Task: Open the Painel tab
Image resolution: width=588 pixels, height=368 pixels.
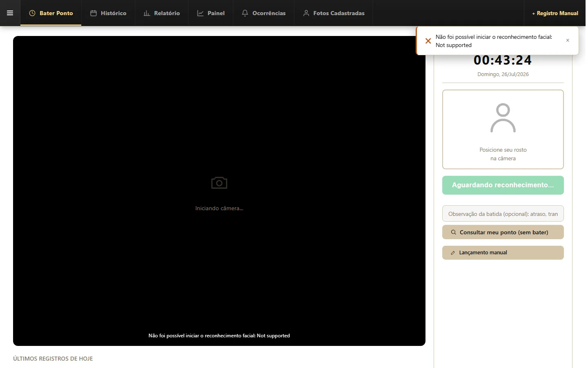Action: click(211, 13)
